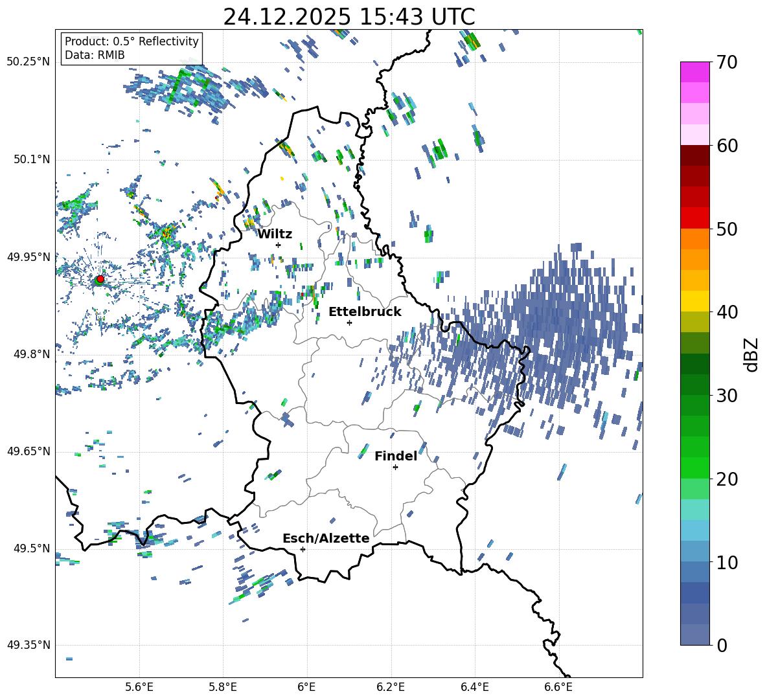Click the colorbar tick label 30
767x700 pixels.
pyautogui.click(x=726, y=396)
